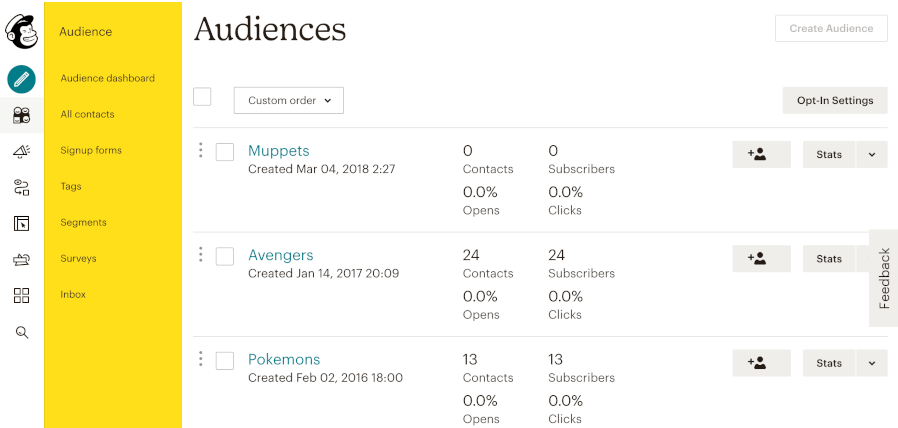Screen dimensions: 898x428
Task: Open the Pokemons audience link
Action: tap(284, 359)
